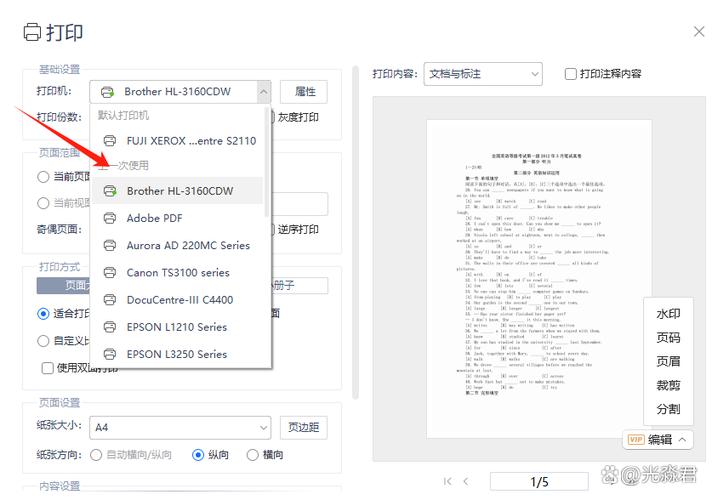Pick Aurora AD 220MC Series printer
712x500 pixels.
pos(178,245)
